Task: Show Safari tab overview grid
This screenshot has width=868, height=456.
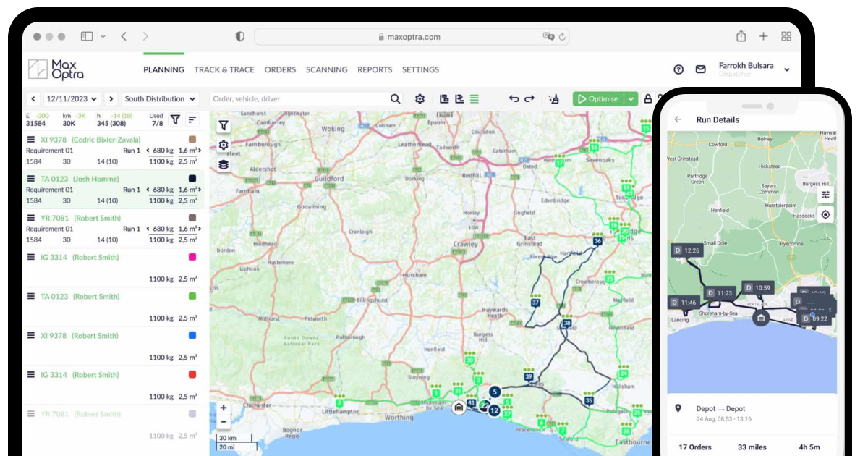Action: (786, 36)
